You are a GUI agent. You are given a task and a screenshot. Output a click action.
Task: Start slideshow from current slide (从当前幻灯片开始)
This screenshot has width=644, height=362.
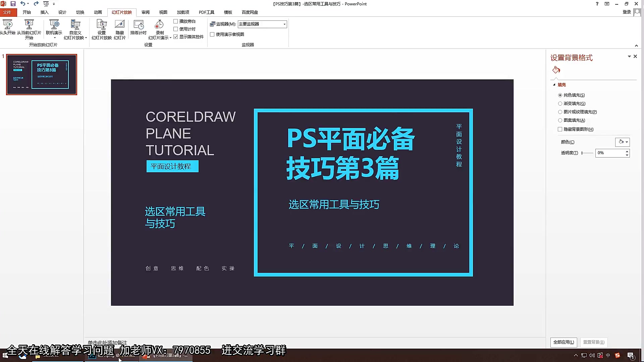(29, 29)
